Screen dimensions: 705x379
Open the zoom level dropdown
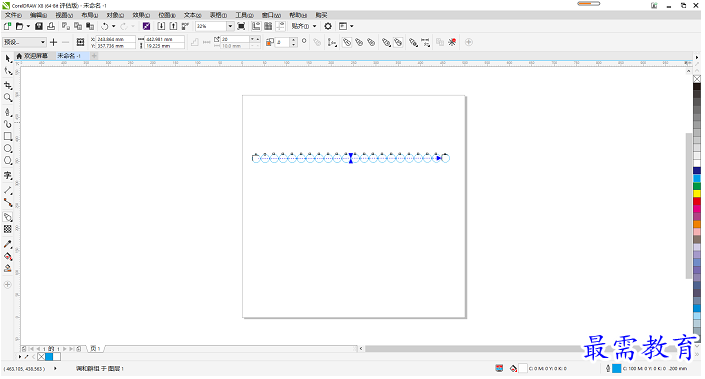pyautogui.click(x=230, y=27)
